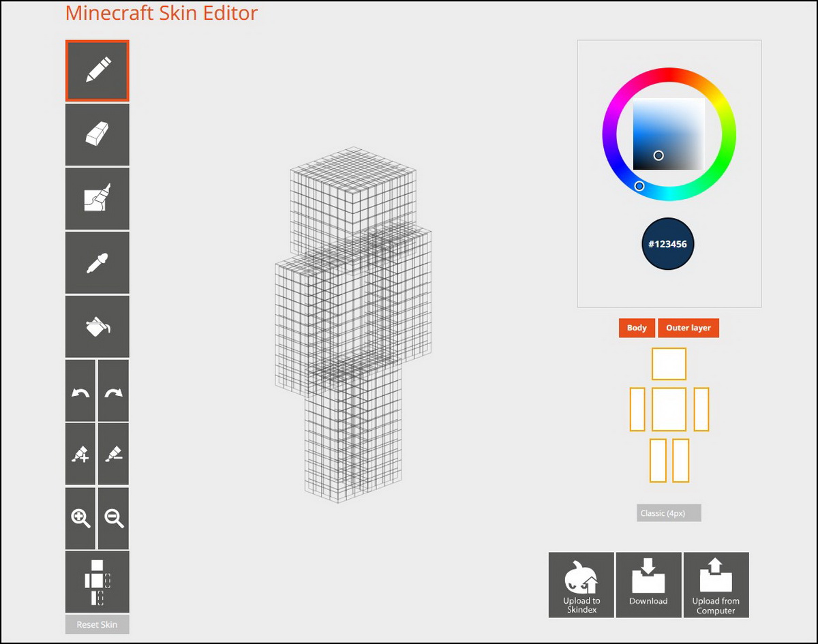Select the auto-tone brush tool
Image resolution: width=818 pixels, height=644 pixels.
click(97, 198)
